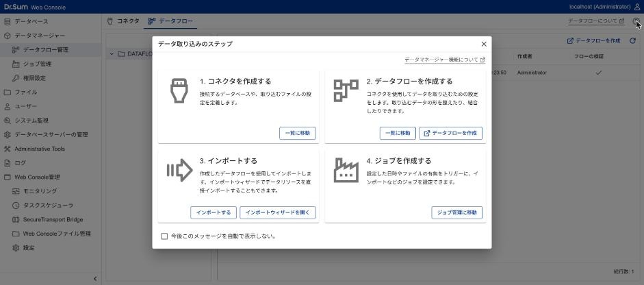Click the データベースサーバーの管理 gear icon

coord(7,134)
